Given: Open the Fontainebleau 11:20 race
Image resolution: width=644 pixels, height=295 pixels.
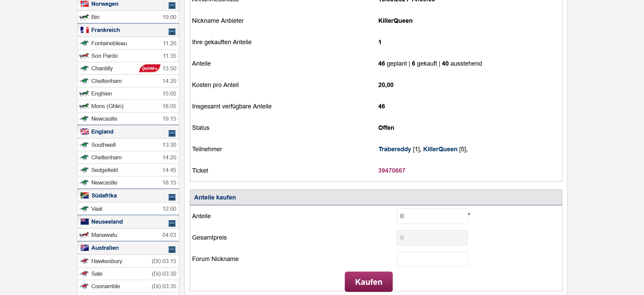Looking at the screenshot, I should click(x=128, y=43).
